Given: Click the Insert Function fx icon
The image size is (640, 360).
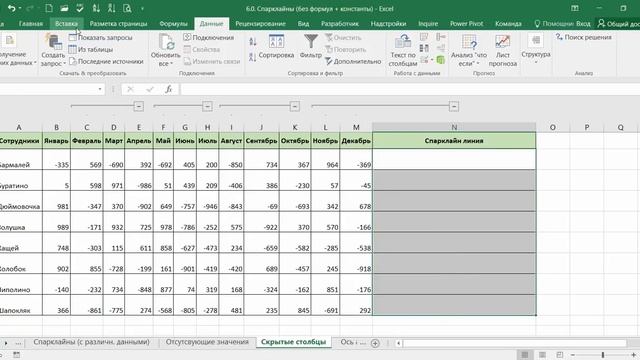Looking at the screenshot, I should coord(169,89).
